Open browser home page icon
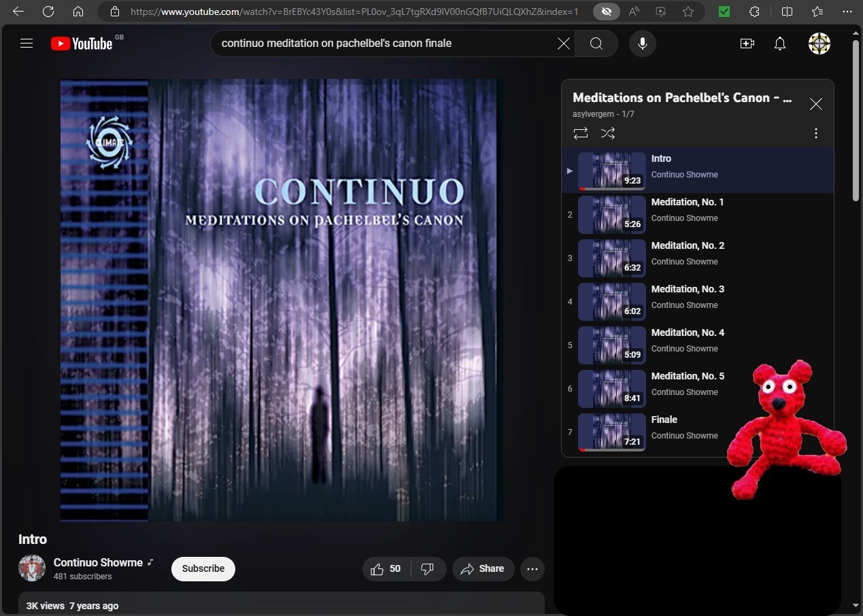 (78, 12)
